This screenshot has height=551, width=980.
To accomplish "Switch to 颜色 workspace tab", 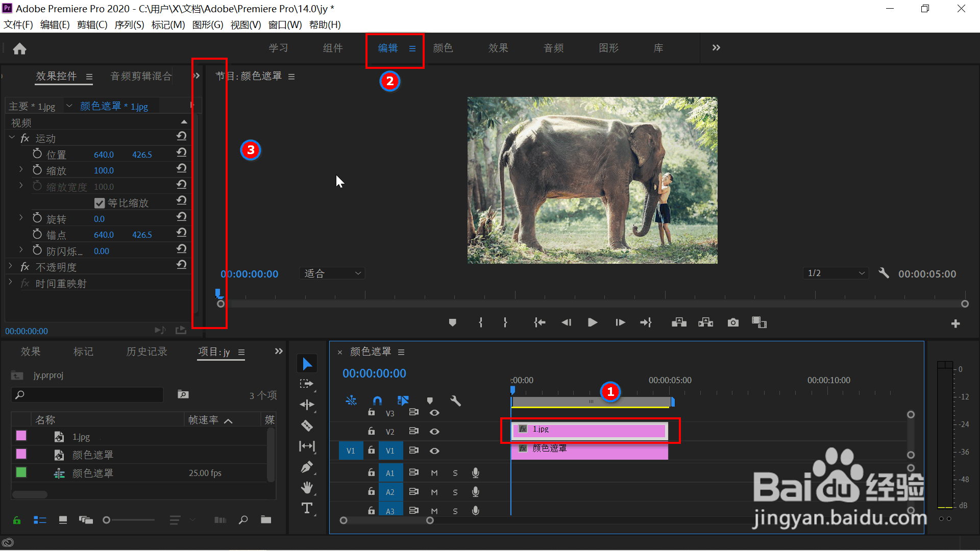I will (x=443, y=48).
